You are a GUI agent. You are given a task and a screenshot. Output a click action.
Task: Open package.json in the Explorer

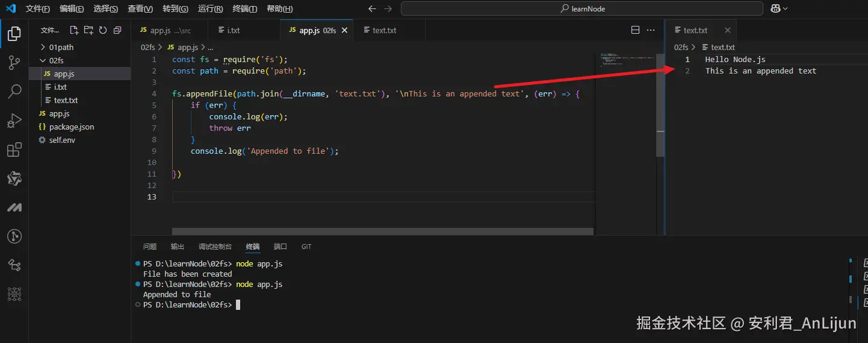point(80,127)
